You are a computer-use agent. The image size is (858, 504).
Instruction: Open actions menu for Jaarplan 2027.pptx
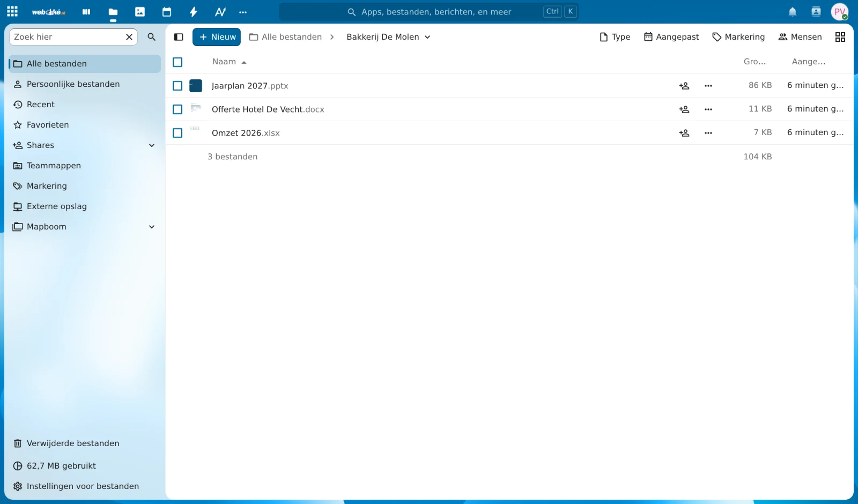pyautogui.click(x=708, y=86)
